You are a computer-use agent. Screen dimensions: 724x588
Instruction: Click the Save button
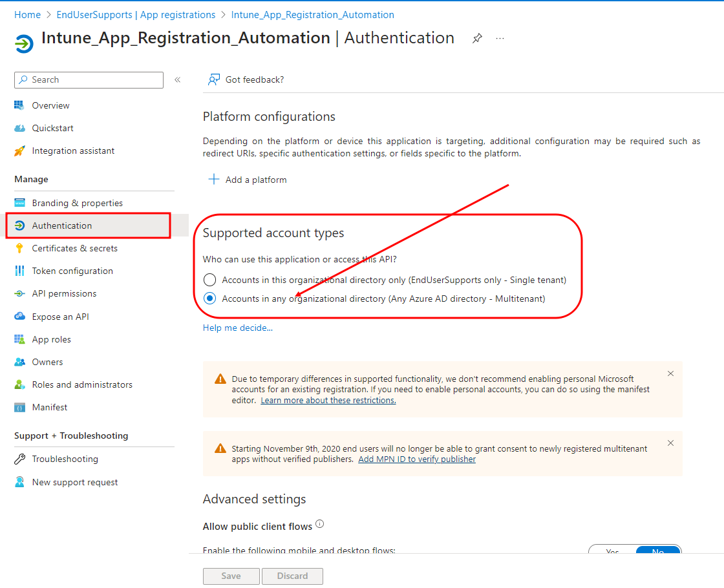(231, 576)
